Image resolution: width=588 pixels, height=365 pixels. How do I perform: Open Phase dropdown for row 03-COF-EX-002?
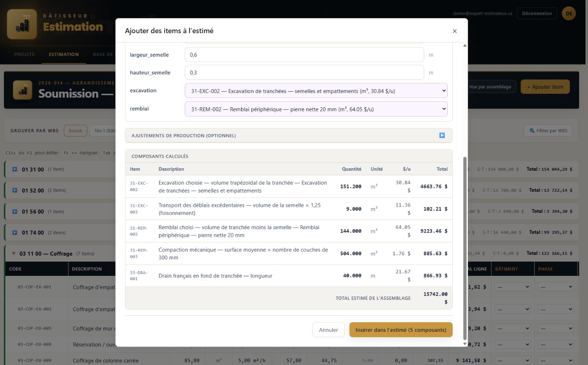click(555, 309)
